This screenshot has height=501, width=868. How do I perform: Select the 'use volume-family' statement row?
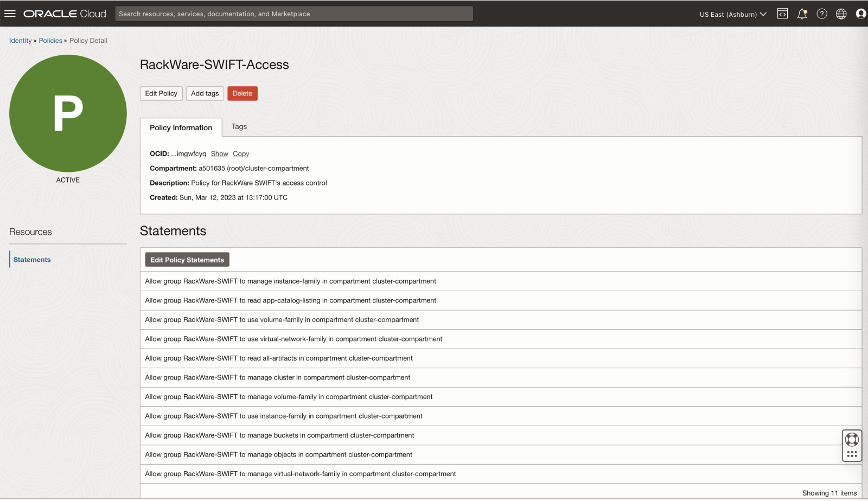tap(501, 320)
